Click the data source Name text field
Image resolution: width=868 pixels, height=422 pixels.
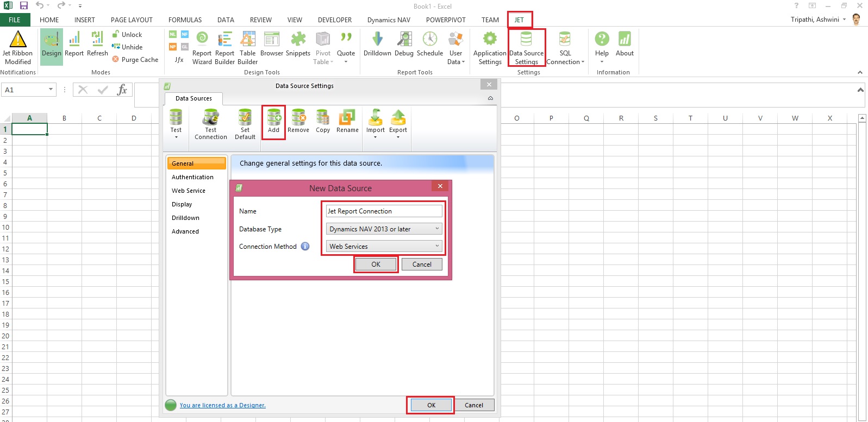click(x=384, y=211)
